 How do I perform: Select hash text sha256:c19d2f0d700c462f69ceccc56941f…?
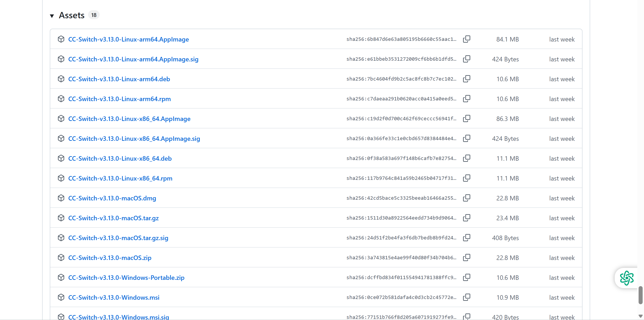click(401, 118)
